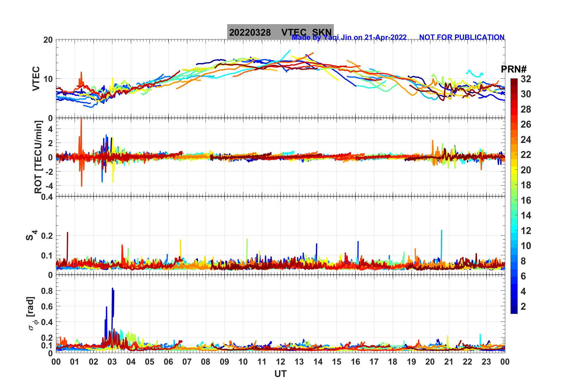Image resolution: width=561 pixels, height=392 pixels.
Task: Click ROT y-axis tick 4
Action: click(x=50, y=129)
